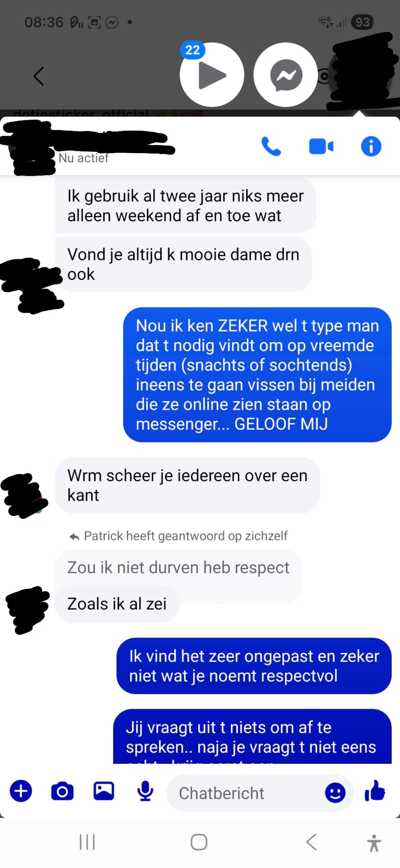
Task: Open the photo gallery icon
Action: tap(104, 791)
